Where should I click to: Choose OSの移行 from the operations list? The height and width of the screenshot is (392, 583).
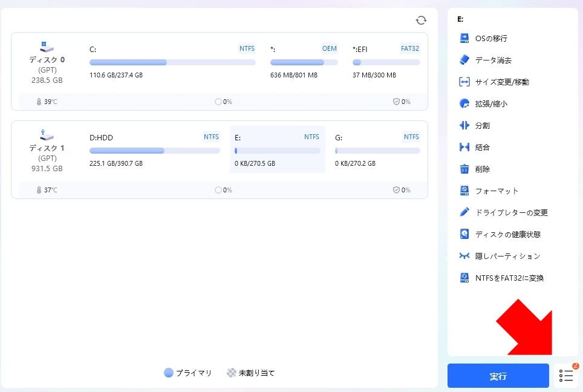click(491, 38)
